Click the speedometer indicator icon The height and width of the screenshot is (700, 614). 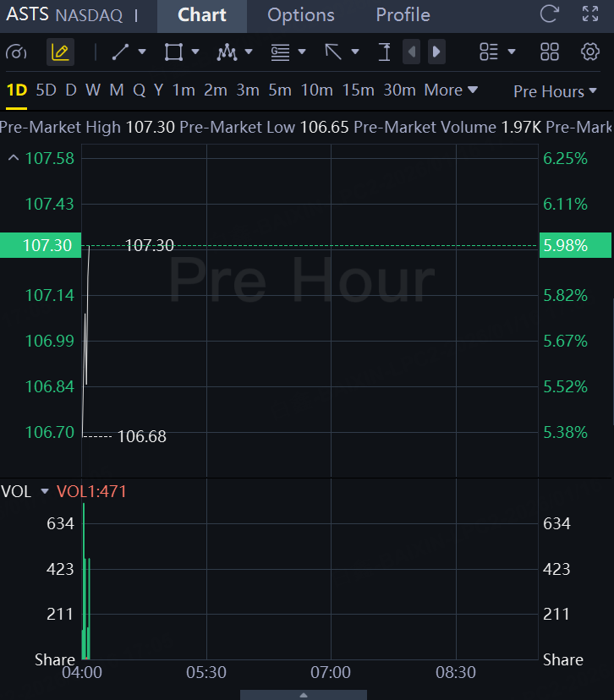click(16, 52)
